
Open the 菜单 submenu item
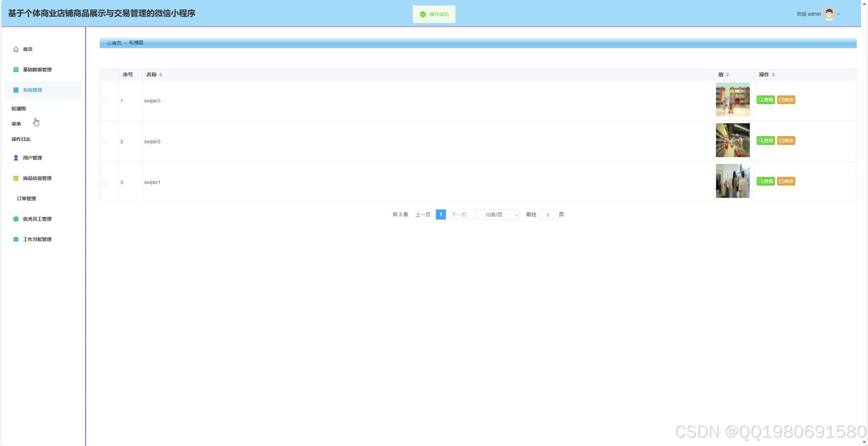(16, 124)
